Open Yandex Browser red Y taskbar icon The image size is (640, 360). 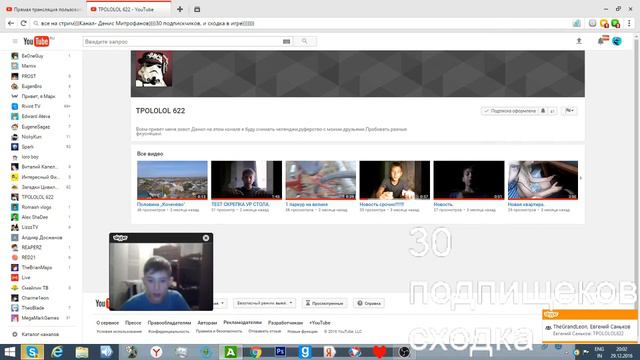click(156, 352)
